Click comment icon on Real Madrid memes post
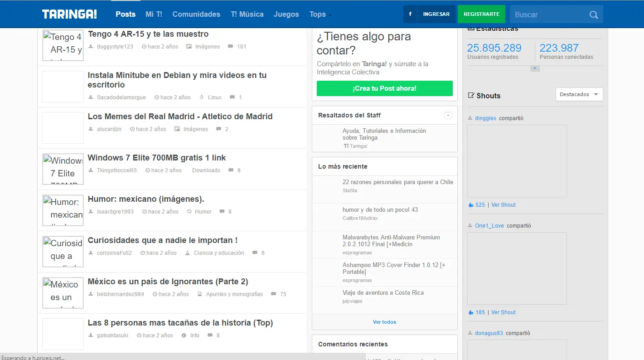Screen dimensions: 644x360 click(218, 129)
